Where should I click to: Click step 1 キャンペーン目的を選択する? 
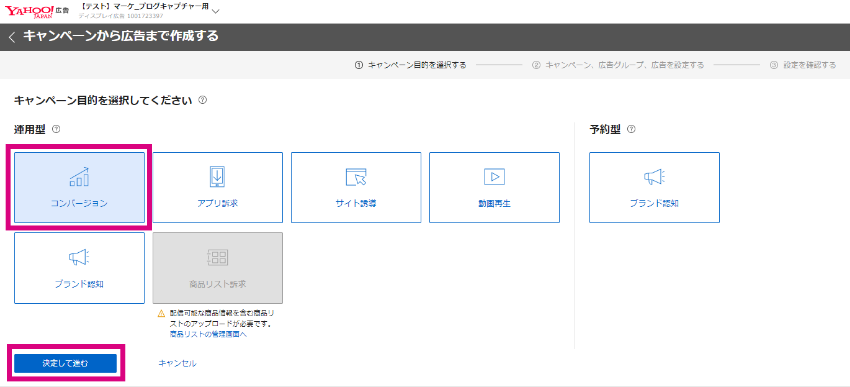410,65
